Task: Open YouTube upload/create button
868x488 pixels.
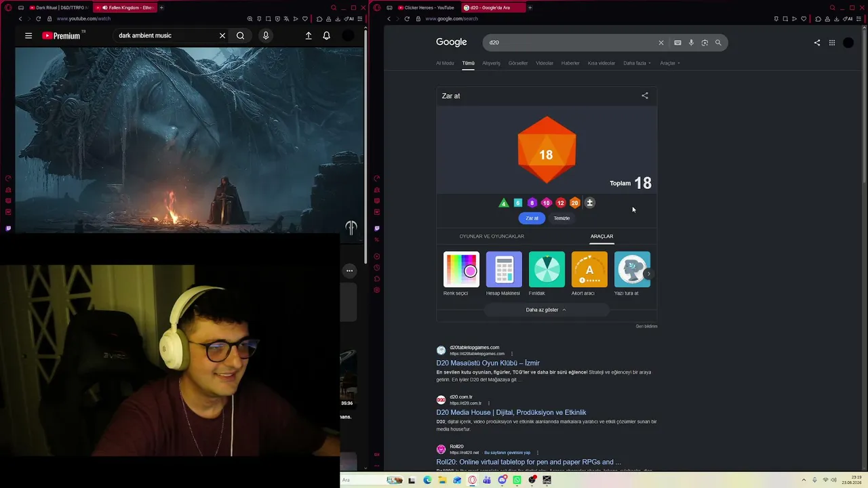Action: pos(309,35)
